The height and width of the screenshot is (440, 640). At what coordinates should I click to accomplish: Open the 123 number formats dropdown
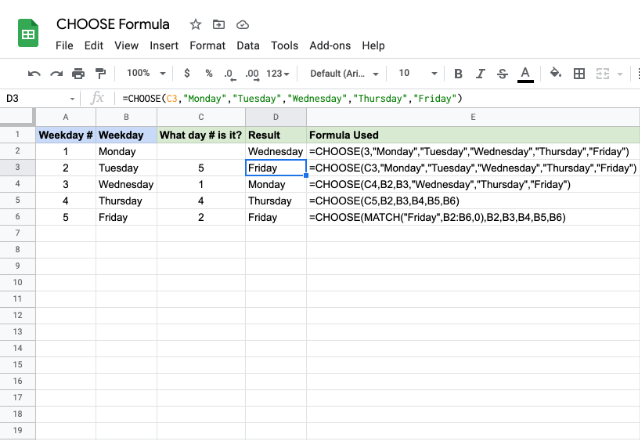pyautogui.click(x=278, y=74)
